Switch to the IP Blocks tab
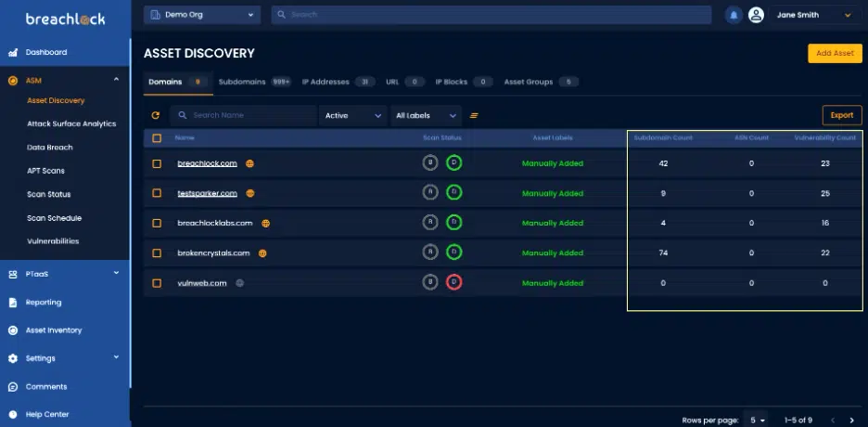This screenshot has height=427, width=868. 464,82
